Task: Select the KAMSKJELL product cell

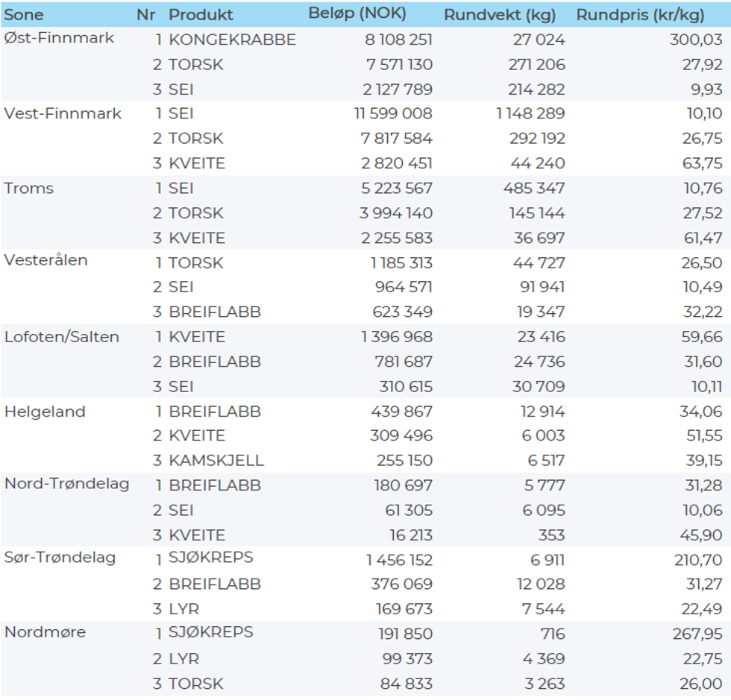Action: tap(216, 461)
